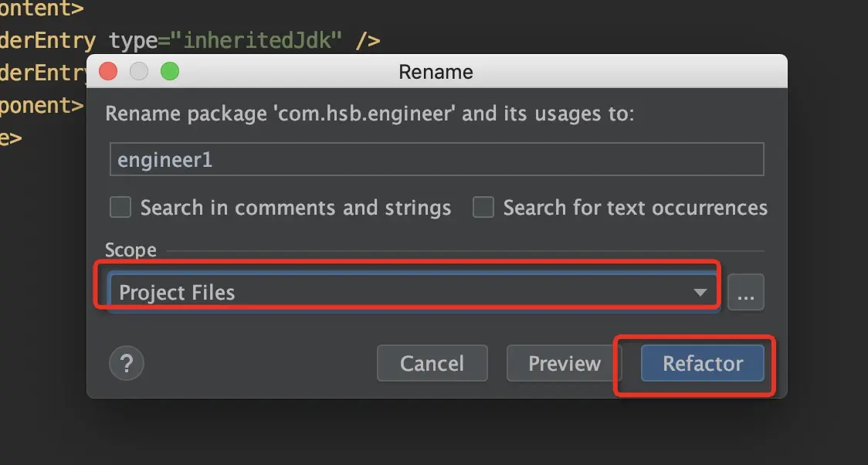The width and height of the screenshot is (868, 465).
Task: Click the Scope combo box arrow
Action: pos(700,293)
